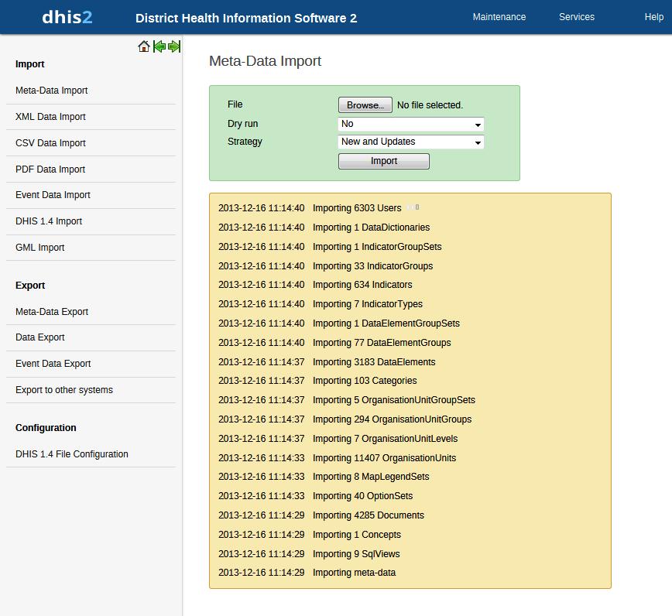Viewport: 672px width, 616px height.
Task: Open DHIS 1.4 File Configuration
Action: pyautogui.click(x=72, y=454)
